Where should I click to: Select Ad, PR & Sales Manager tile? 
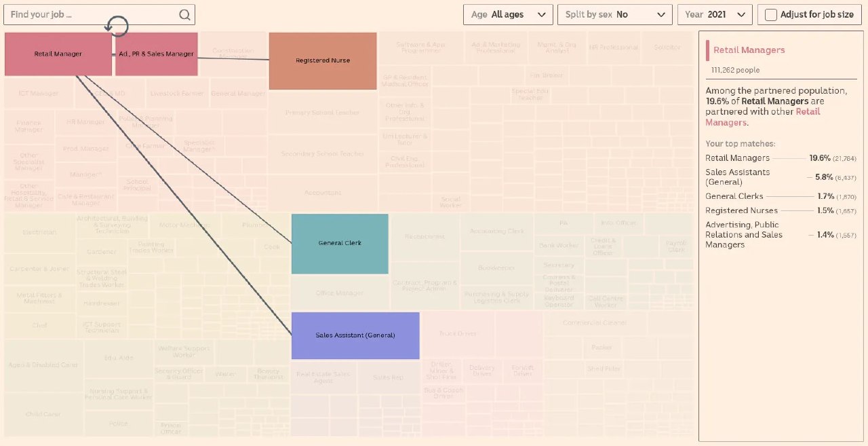(156, 54)
